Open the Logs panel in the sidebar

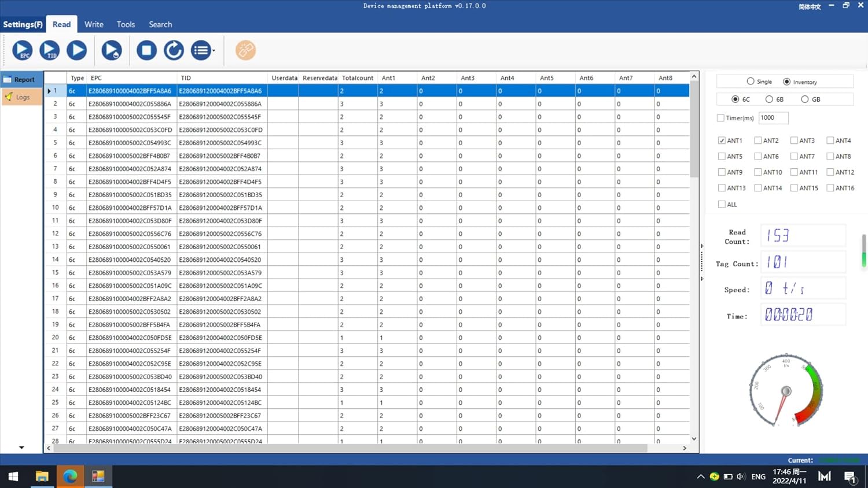click(x=23, y=97)
